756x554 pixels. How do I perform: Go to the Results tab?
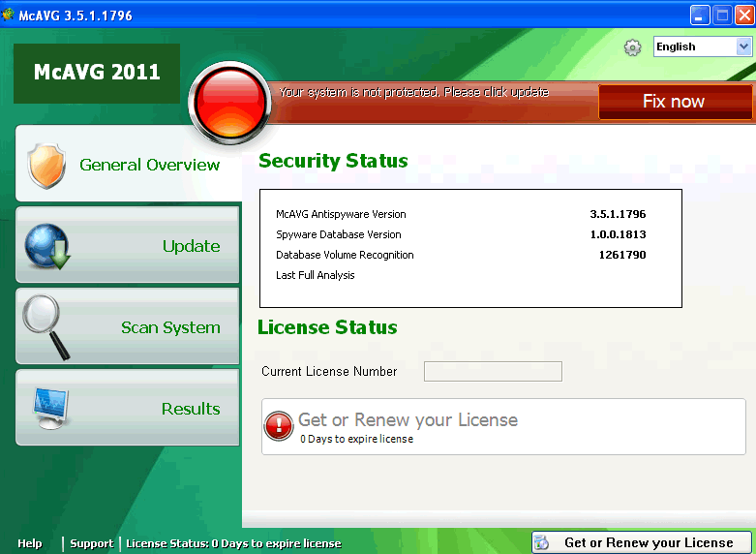coord(191,409)
